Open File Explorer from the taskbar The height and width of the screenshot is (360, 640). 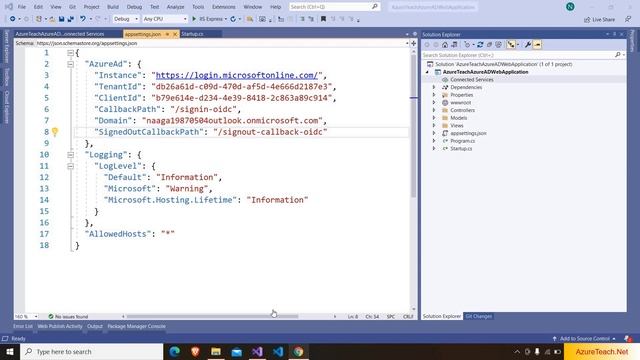pyautogui.click(x=216, y=351)
